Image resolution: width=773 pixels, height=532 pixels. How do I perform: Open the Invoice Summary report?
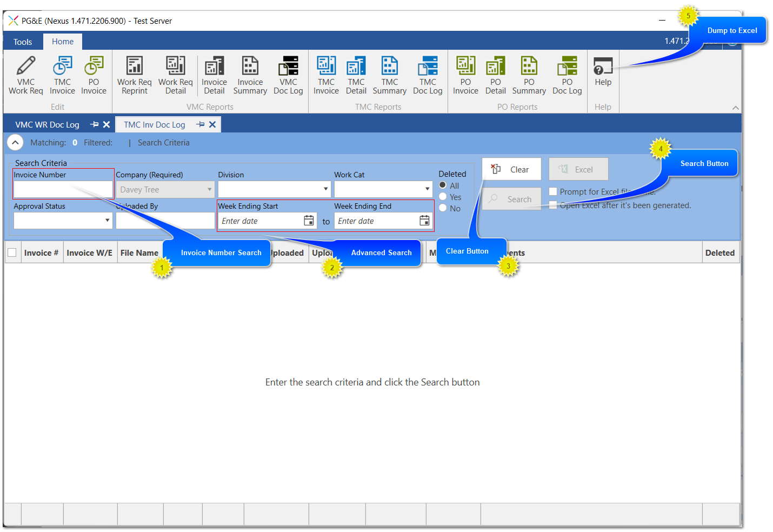tap(250, 74)
